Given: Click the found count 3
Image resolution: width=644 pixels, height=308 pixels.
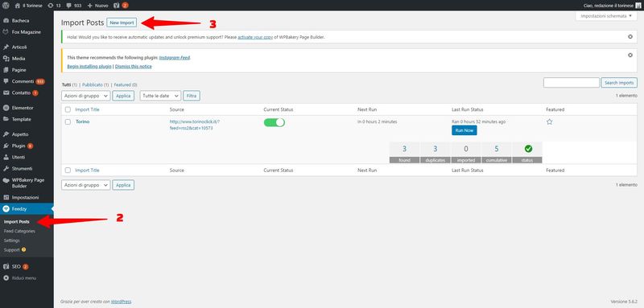Looking at the screenshot, I should pyautogui.click(x=405, y=149).
